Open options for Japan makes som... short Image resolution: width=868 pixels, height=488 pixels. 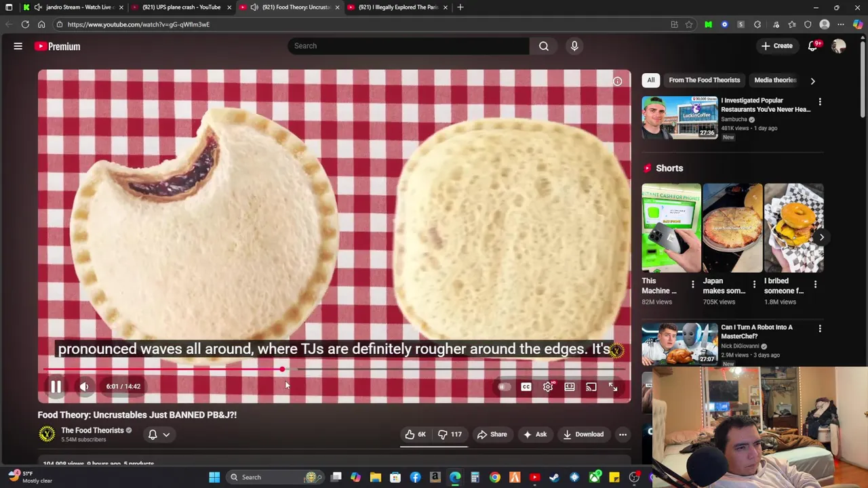754,285
